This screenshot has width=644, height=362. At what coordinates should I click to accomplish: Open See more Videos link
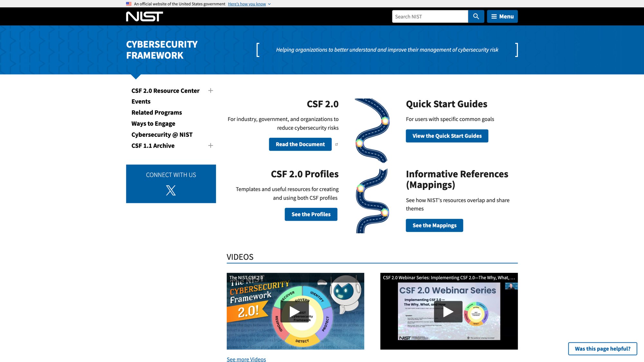tap(246, 359)
